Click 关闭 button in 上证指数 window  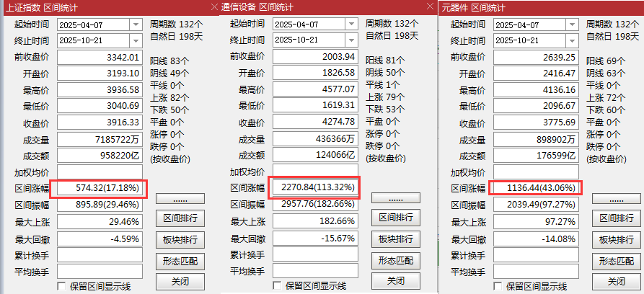click(180, 282)
